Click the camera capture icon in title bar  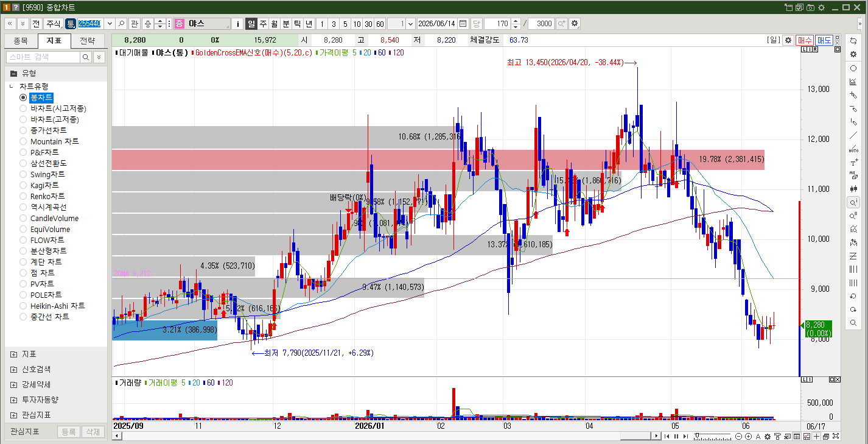click(x=810, y=7)
